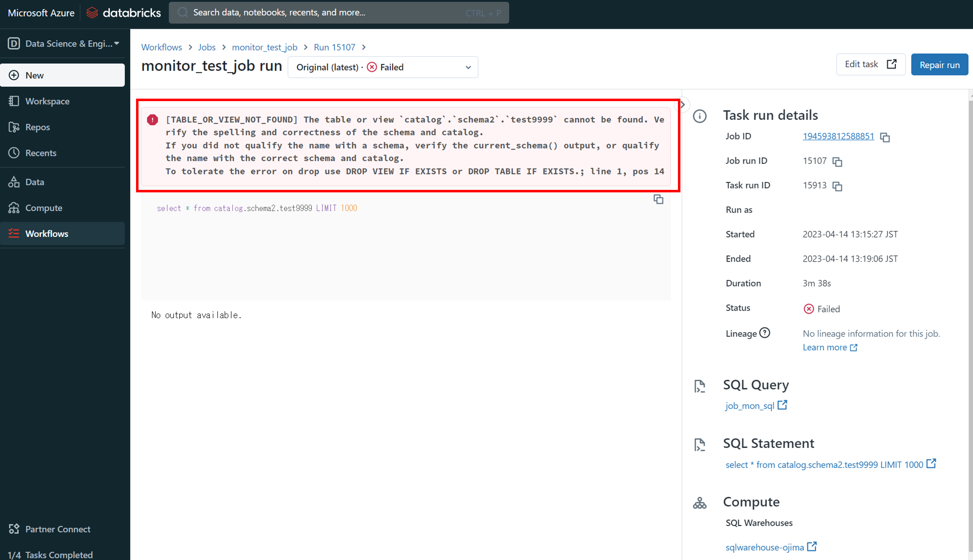
Task: Click the Lineage help question mark icon
Action: coord(764,333)
